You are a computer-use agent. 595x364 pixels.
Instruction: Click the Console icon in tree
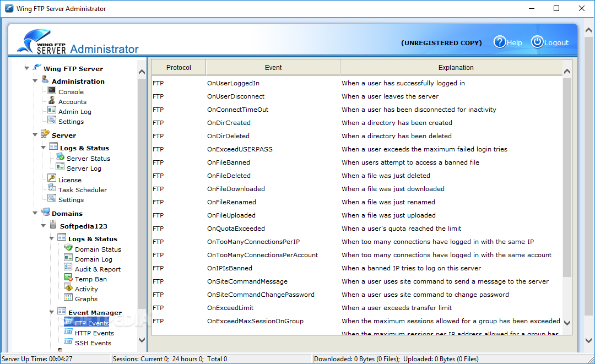tap(52, 90)
